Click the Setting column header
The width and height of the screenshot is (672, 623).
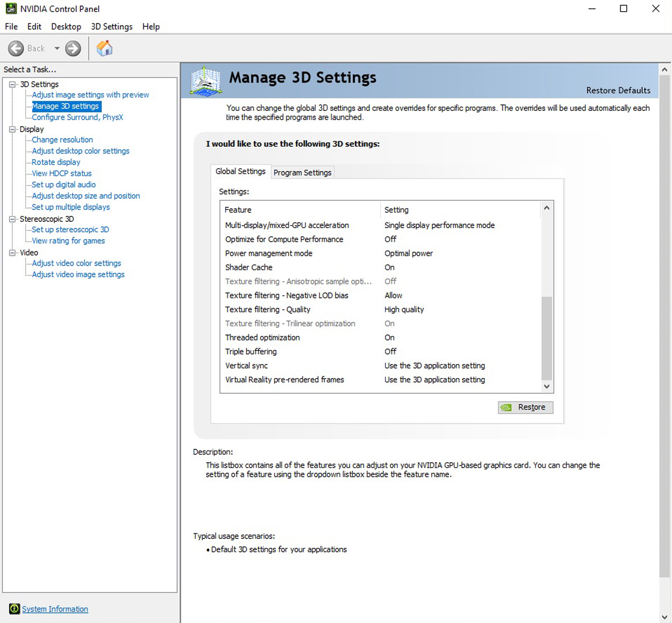(460, 210)
